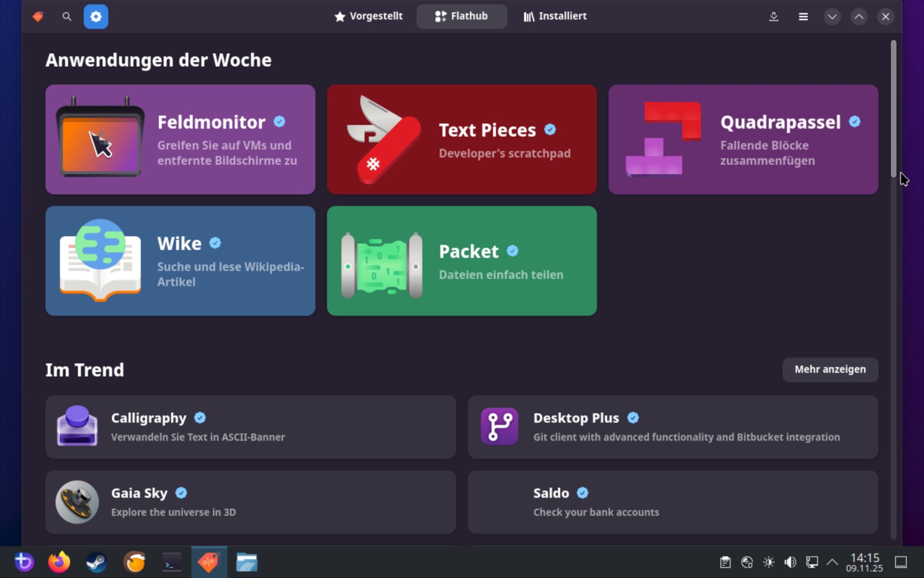Click the software updates download icon
Viewport: 924px width, 578px height.
click(x=774, y=16)
